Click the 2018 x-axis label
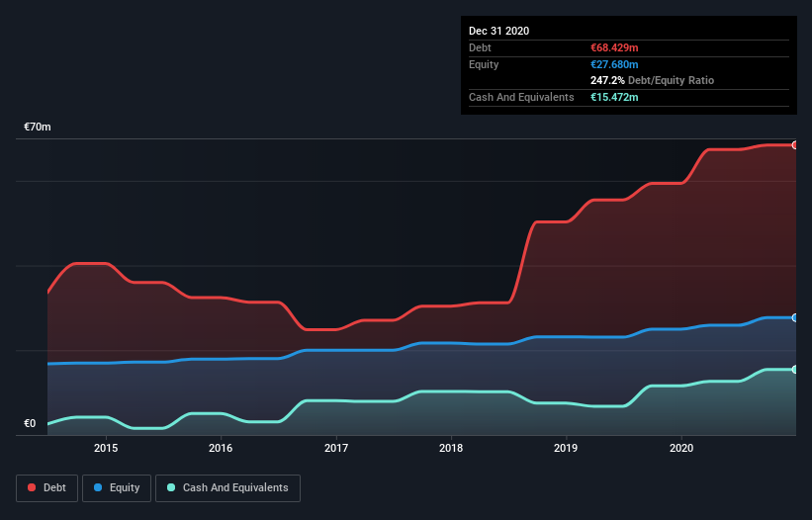 (451, 448)
